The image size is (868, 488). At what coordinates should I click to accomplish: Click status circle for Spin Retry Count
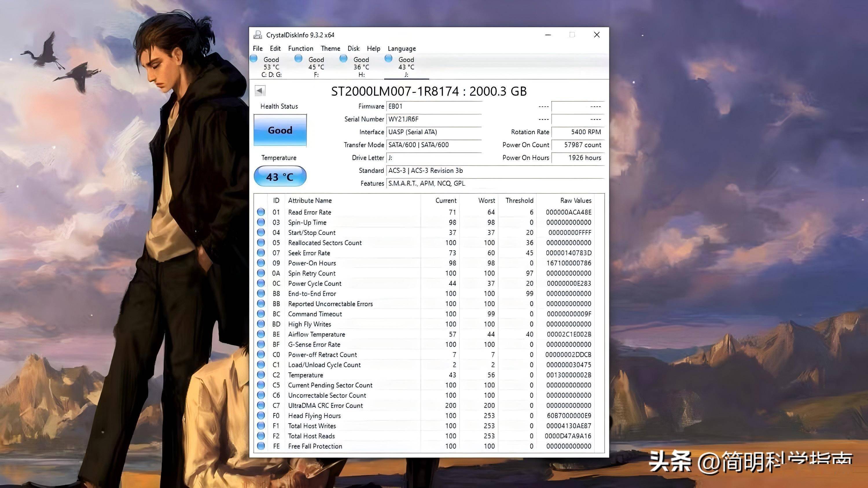[261, 273]
